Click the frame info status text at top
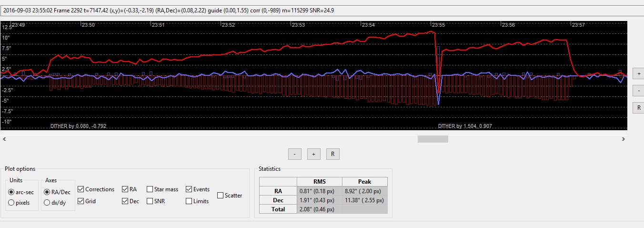Viewport: 644px width, 228px height. (x=169, y=10)
